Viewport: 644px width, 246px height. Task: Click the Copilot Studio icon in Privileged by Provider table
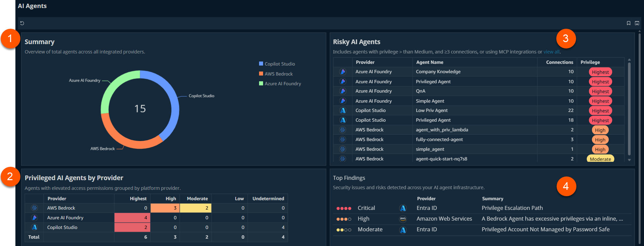[x=34, y=227]
